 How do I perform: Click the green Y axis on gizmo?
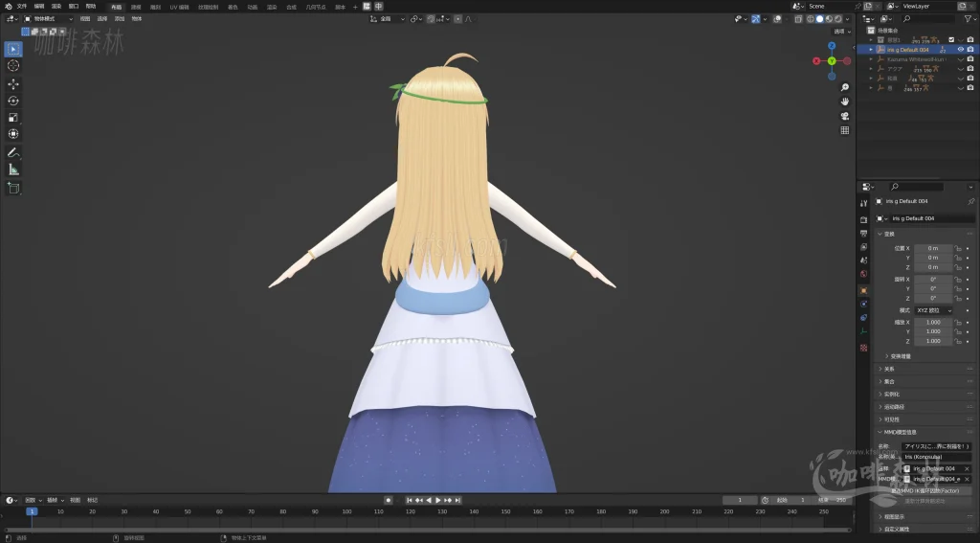click(832, 60)
